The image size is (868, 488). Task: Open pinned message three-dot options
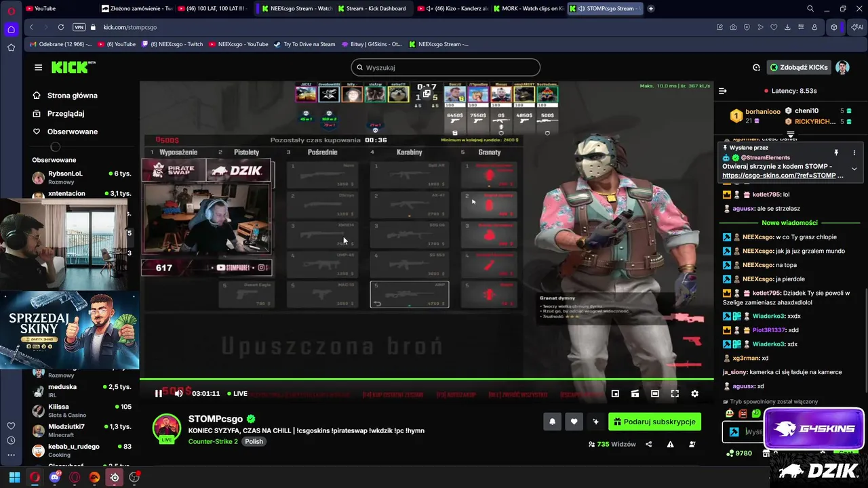[x=854, y=152]
